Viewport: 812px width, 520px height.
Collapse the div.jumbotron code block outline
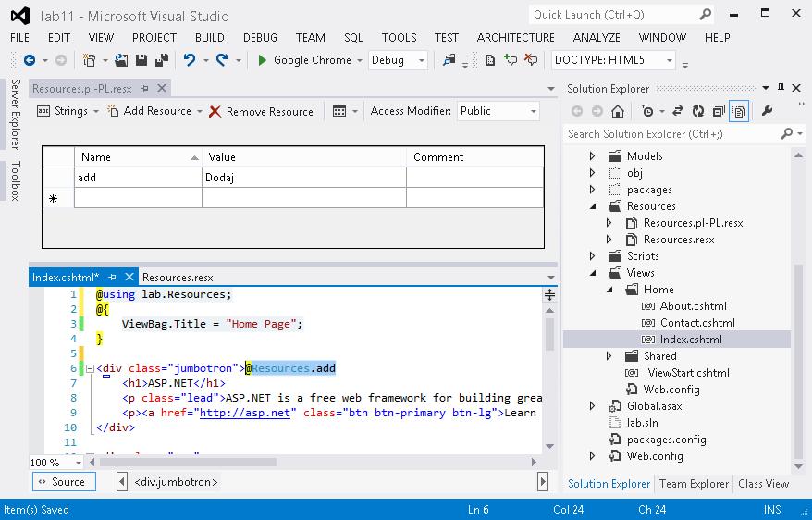(x=90, y=368)
